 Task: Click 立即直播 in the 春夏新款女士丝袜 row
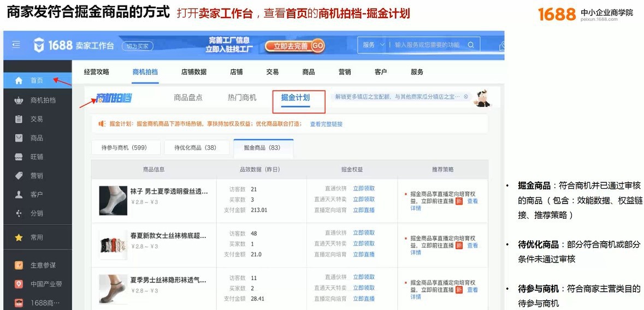click(x=364, y=254)
